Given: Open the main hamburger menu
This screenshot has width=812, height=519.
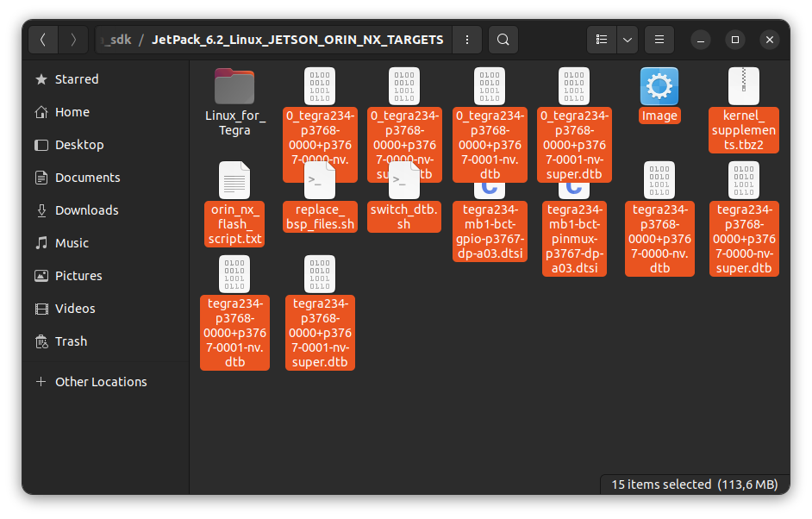Looking at the screenshot, I should (x=659, y=40).
